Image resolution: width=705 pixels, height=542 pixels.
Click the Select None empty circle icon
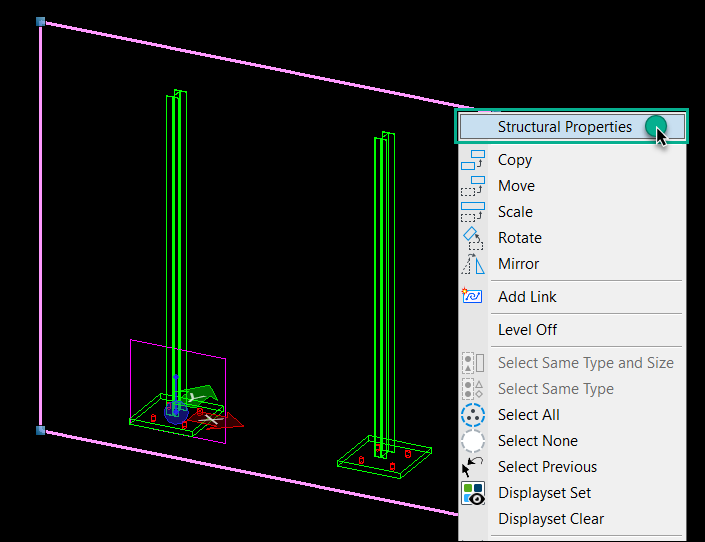click(473, 441)
